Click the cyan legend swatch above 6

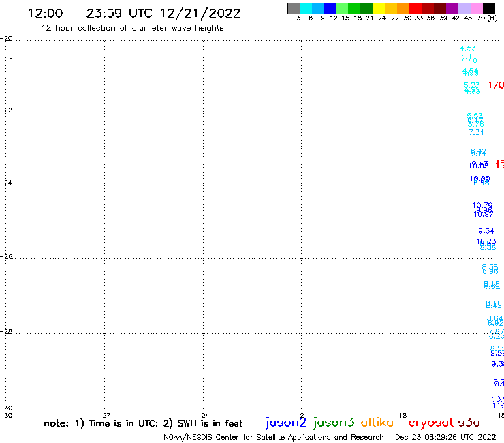click(x=306, y=8)
